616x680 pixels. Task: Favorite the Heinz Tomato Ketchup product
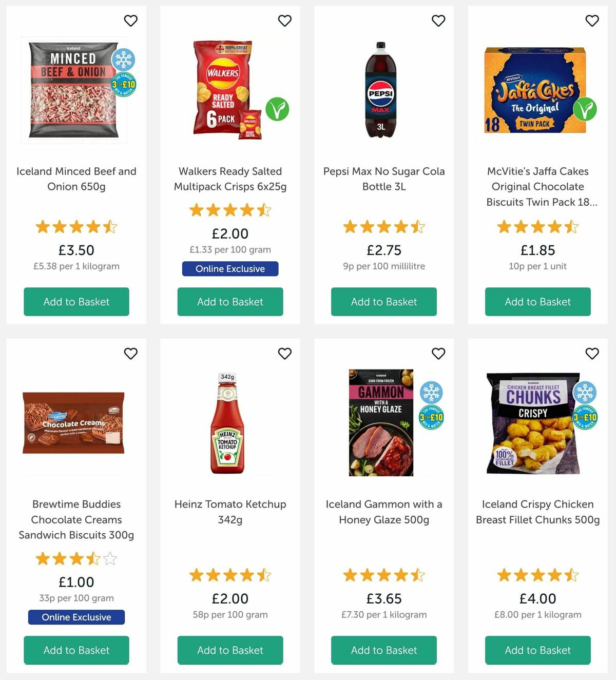(284, 354)
